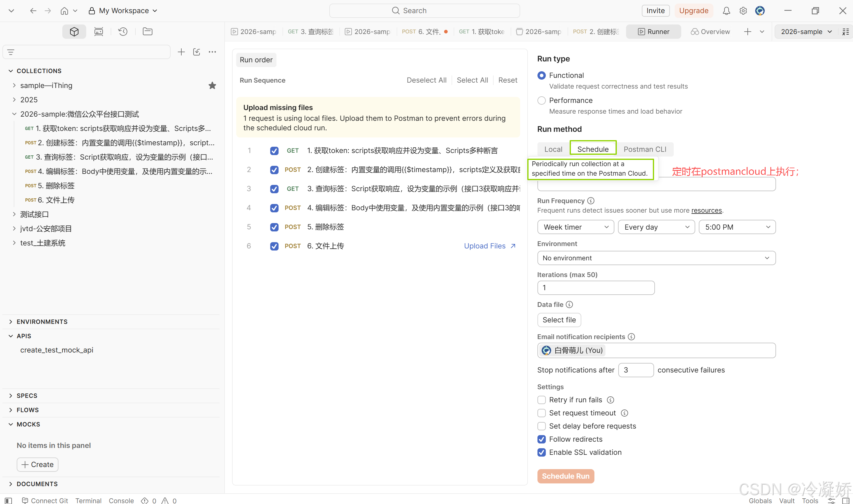Open the History clock icon
853x504 pixels.
(x=123, y=32)
